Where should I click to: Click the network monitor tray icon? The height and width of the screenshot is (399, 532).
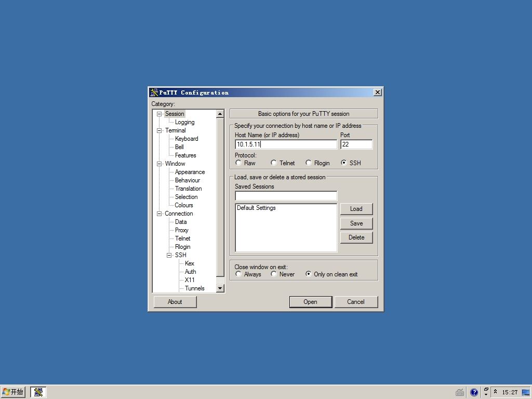(x=526, y=393)
